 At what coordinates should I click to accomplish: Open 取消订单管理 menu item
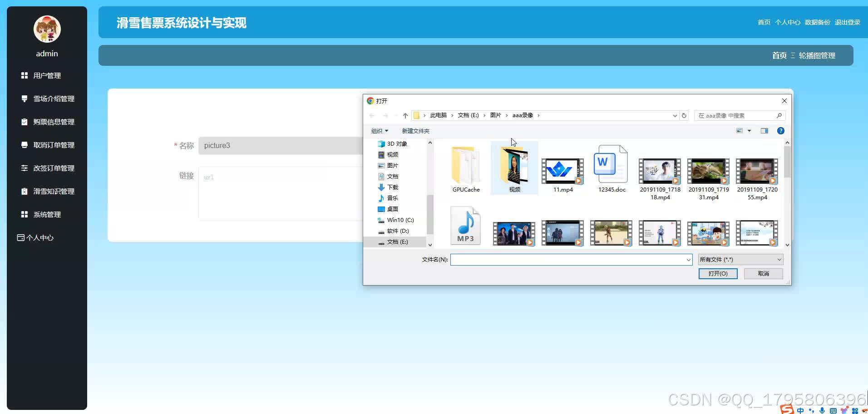[x=47, y=145]
